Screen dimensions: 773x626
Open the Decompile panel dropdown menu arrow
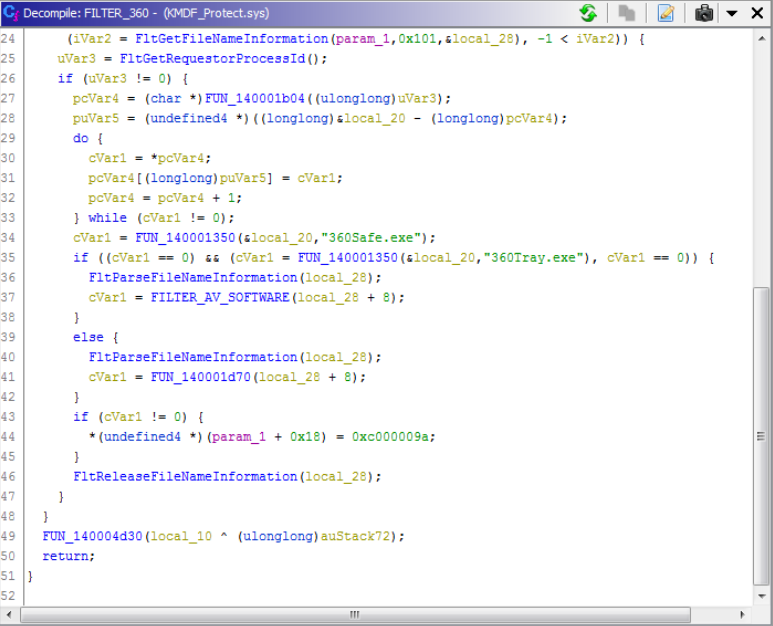(x=732, y=13)
